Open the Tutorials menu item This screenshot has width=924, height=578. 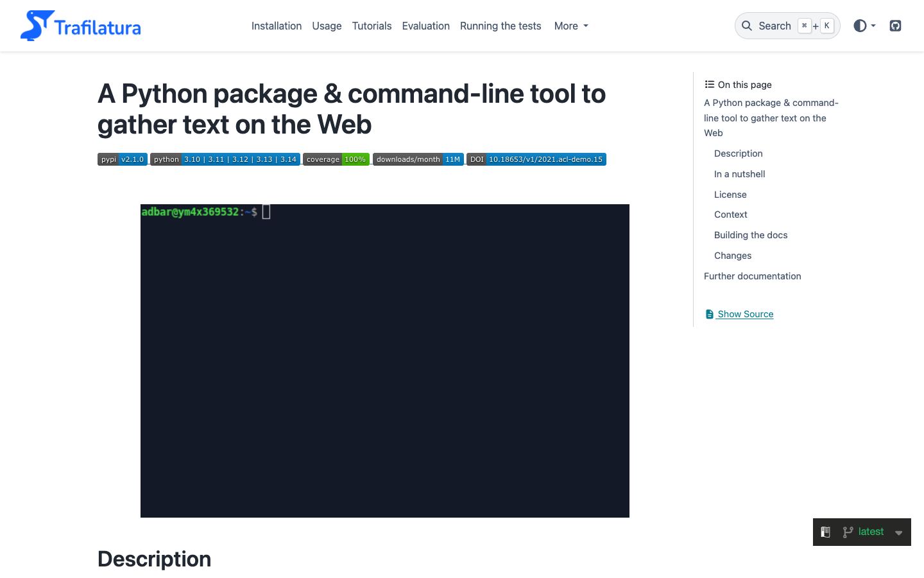coord(372,26)
